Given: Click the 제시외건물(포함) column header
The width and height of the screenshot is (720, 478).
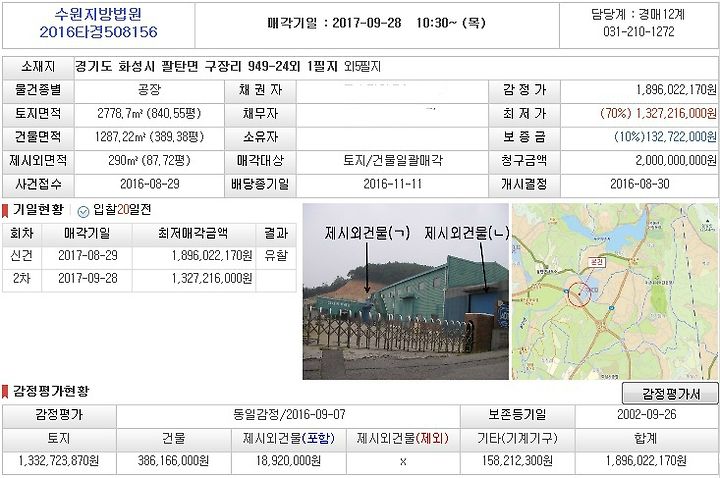Looking at the screenshot, I should coord(289,439).
